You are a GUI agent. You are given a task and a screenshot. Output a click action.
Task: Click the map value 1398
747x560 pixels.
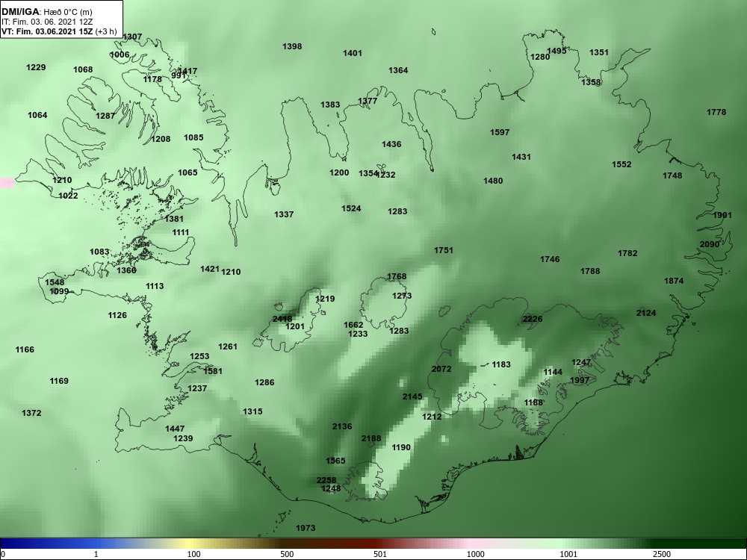292,46
